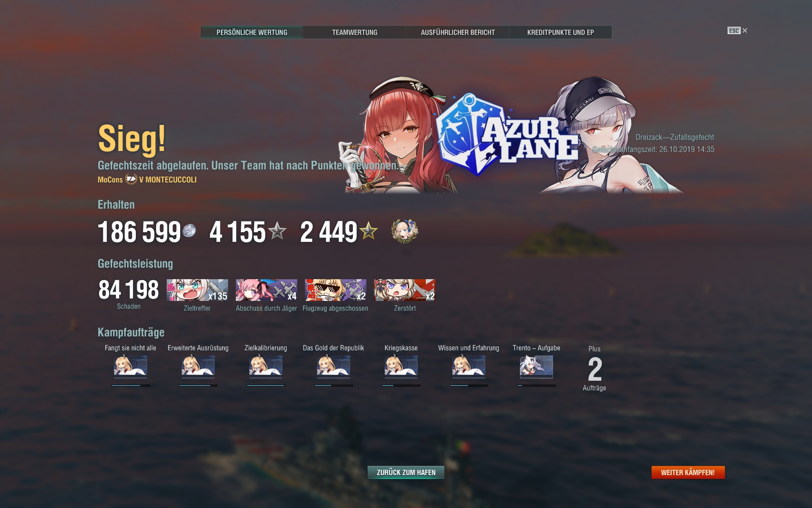812x508 pixels.
Task: Click the Zieltreffer x135 ribbon icon
Action: pyautogui.click(x=197, y=290)
